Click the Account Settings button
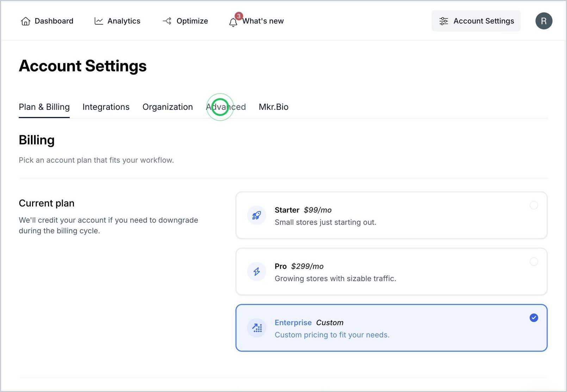The width and height of the screenshot is (567, 392). point(476,21)
